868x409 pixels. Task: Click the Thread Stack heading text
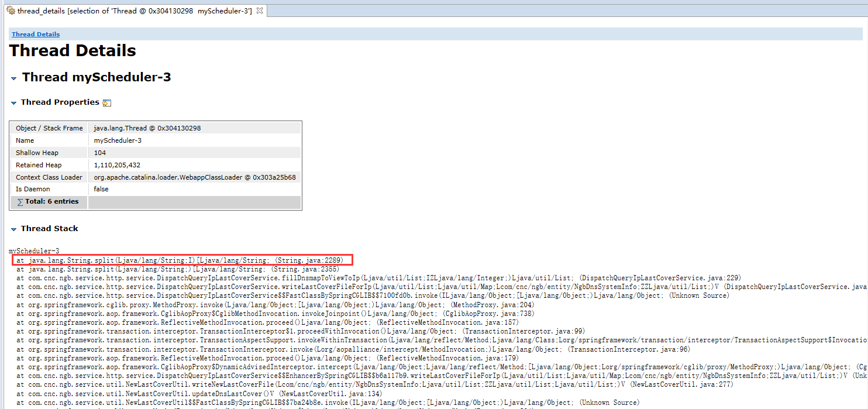tap(50, 229)
